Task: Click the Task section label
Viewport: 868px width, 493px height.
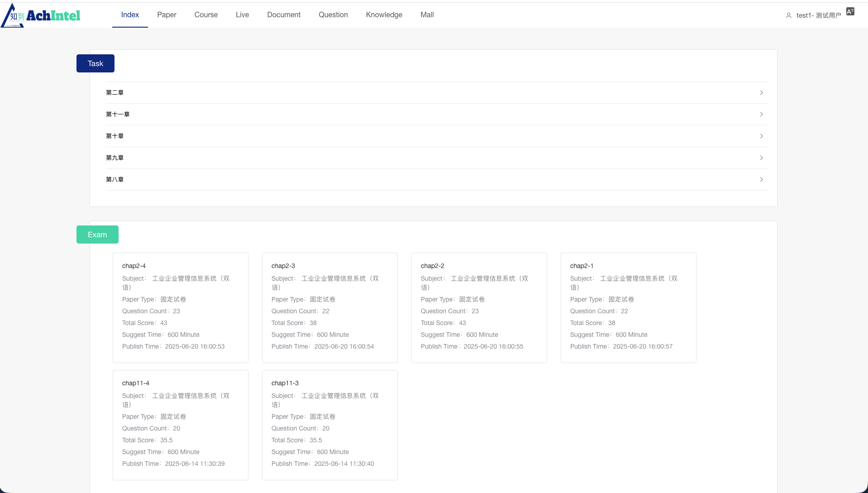Action: click(95, 63)
